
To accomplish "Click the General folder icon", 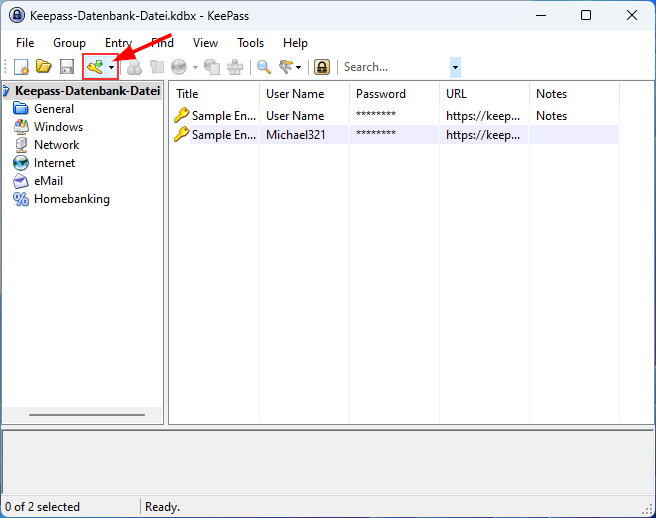I will pyautogui.click(x=20, y=108).
